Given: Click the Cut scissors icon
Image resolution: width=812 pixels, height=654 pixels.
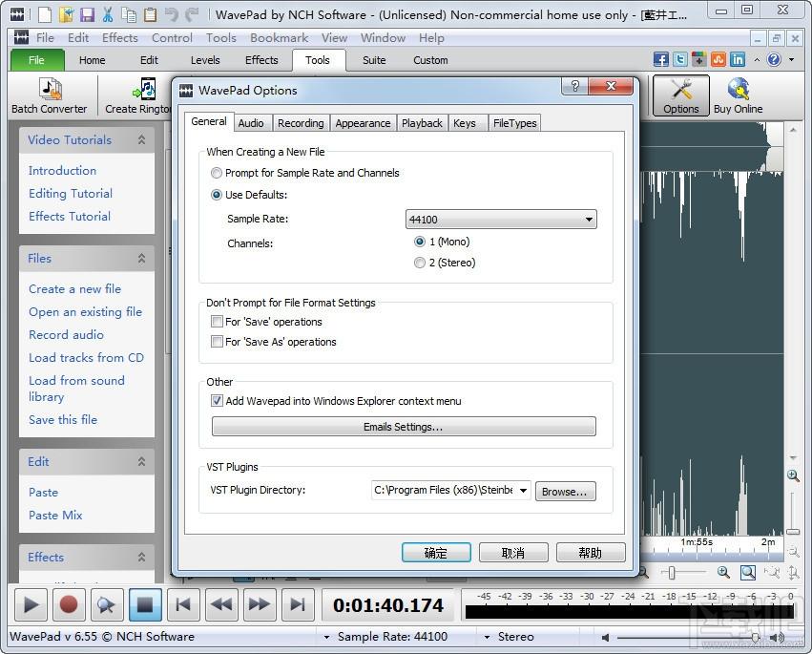Looking at the screenshot, I should pyautogui.click(x=108, y=14).
